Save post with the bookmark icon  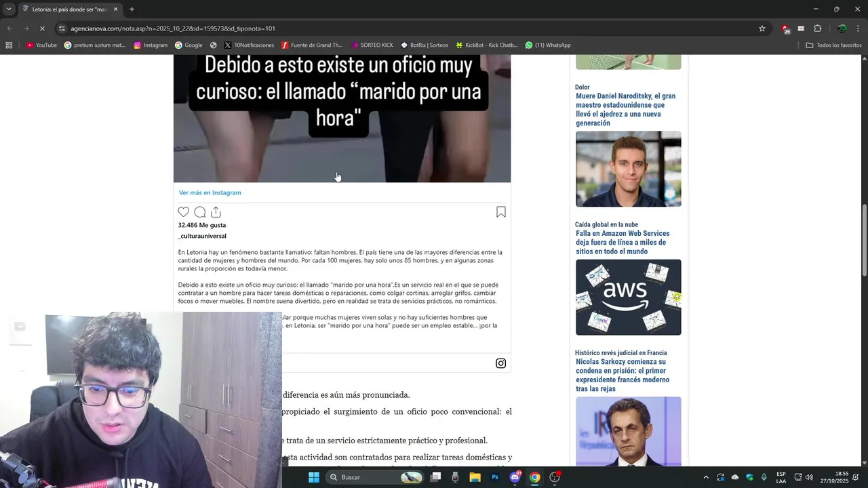point(501,212)
